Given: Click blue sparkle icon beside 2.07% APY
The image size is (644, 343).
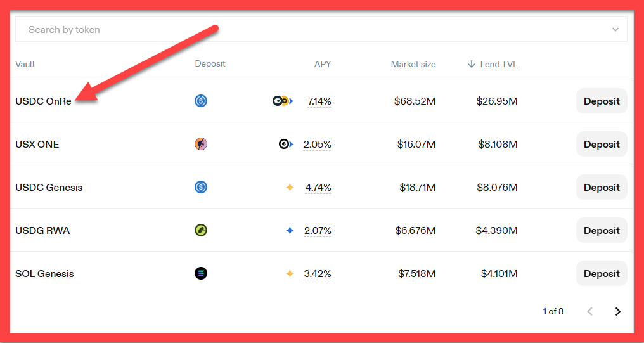Looking at the screenshot, I should tap(290, 230).
